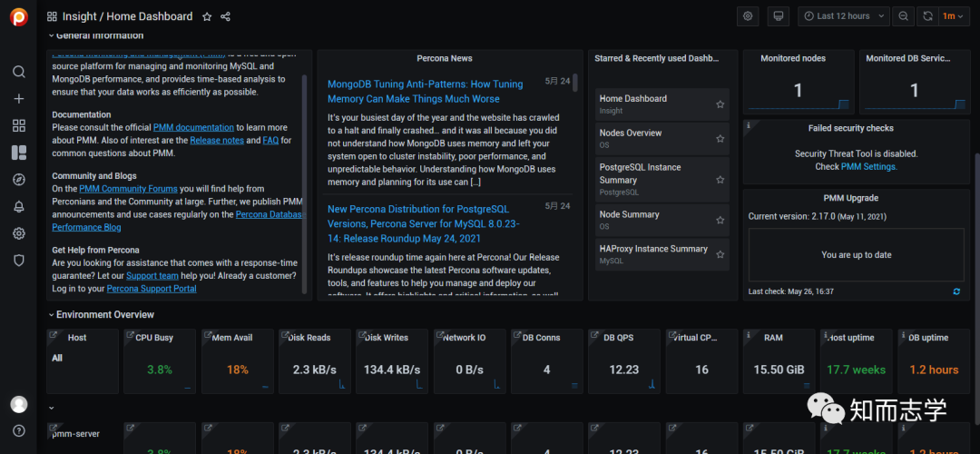Open the Search icon in sidebar
This screenshot has width=980, height=454.
click(x=19, y=72)
